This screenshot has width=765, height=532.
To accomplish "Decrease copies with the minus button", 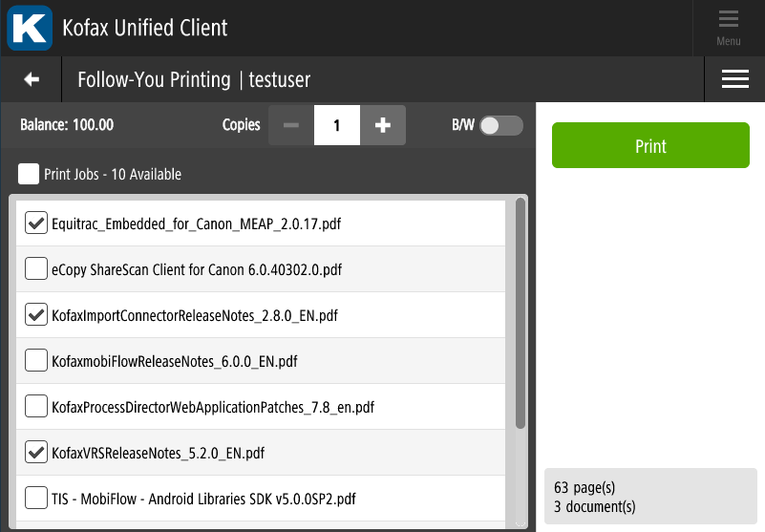I will point(291,125).
